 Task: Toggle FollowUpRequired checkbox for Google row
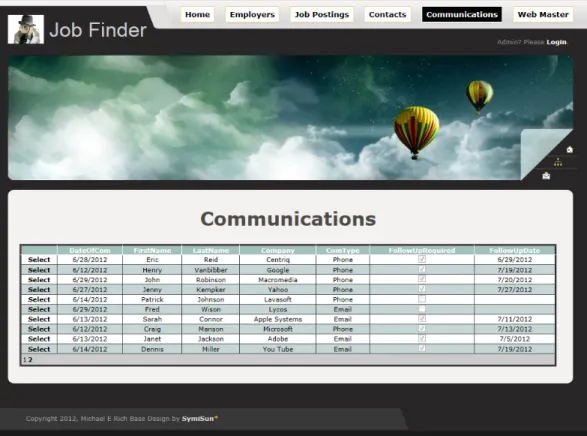tap(422, 269)
